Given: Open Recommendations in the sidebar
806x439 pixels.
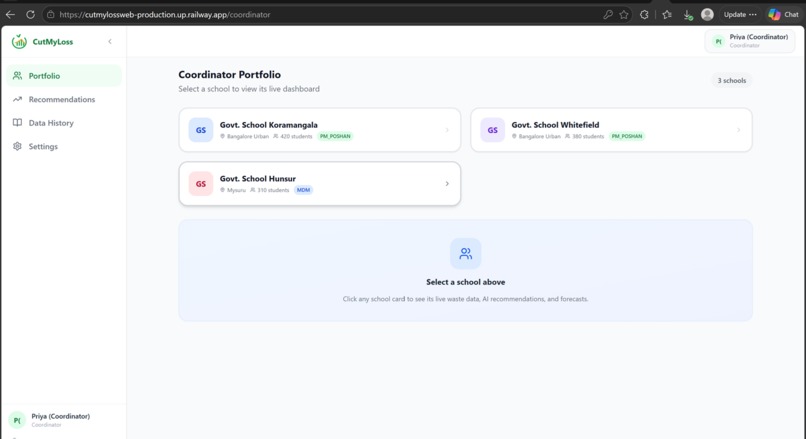Looking at the screenshot, I should [x=64, y=99].
